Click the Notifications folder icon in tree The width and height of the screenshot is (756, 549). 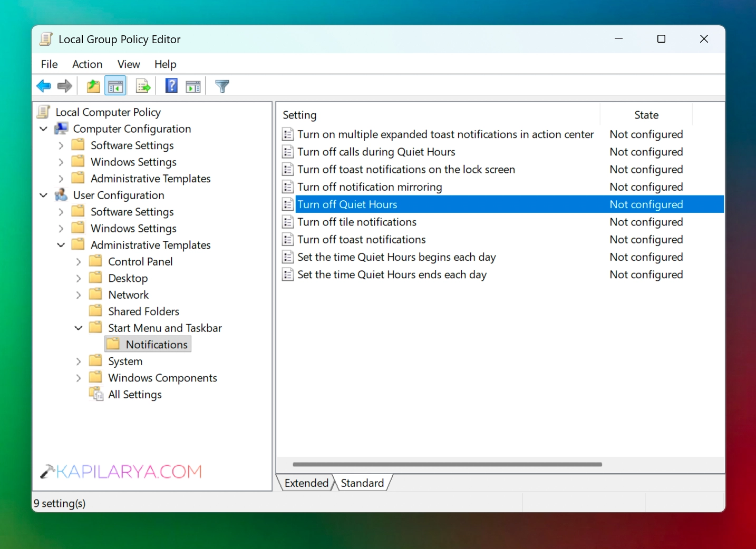[113, 344]
